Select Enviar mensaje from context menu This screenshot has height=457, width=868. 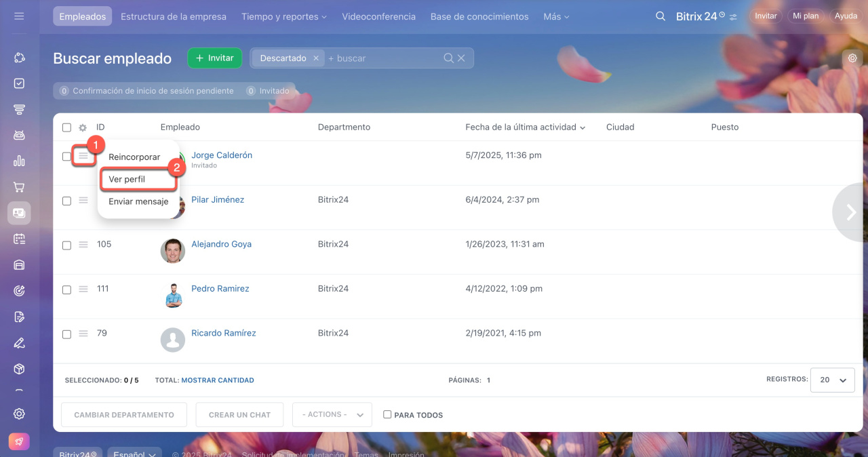pos(138,201)
